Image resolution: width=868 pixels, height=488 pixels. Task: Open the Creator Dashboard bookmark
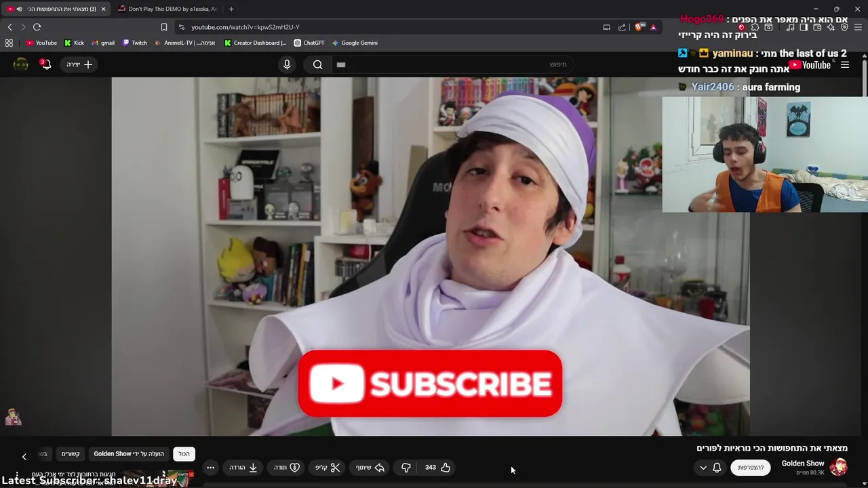click(x=256, y=43)
